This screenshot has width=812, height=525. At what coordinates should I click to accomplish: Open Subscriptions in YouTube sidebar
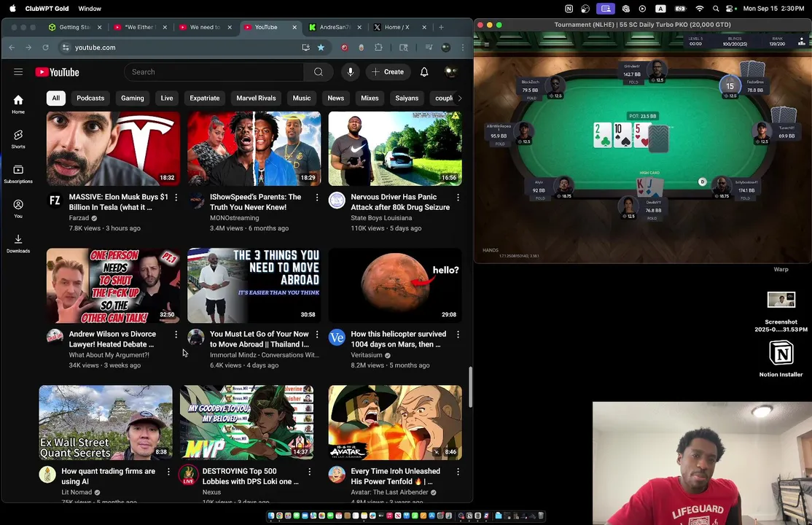18,174
